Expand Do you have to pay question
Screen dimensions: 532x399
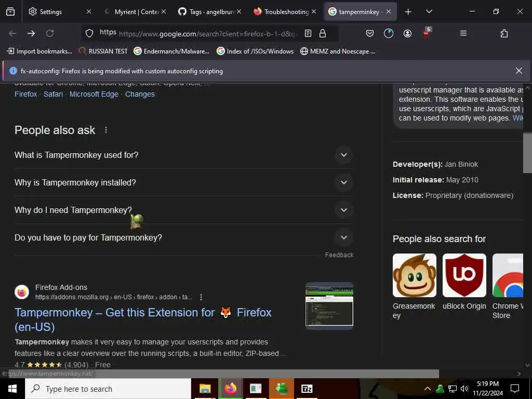click(184, 237)
